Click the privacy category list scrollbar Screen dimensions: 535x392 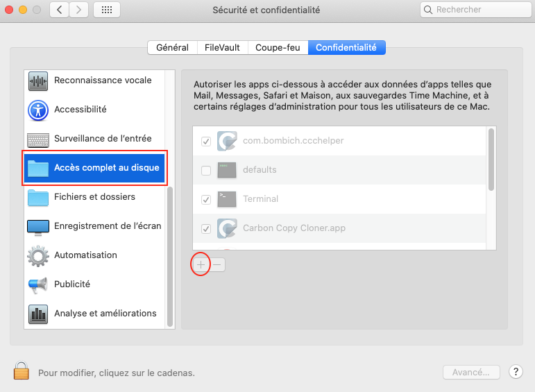click(x=170, y=257)
